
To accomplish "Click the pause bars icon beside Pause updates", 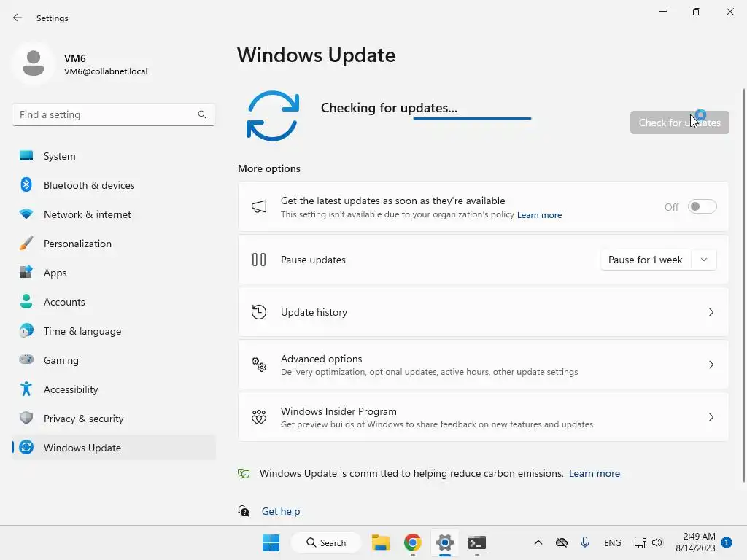I will 259,260.
